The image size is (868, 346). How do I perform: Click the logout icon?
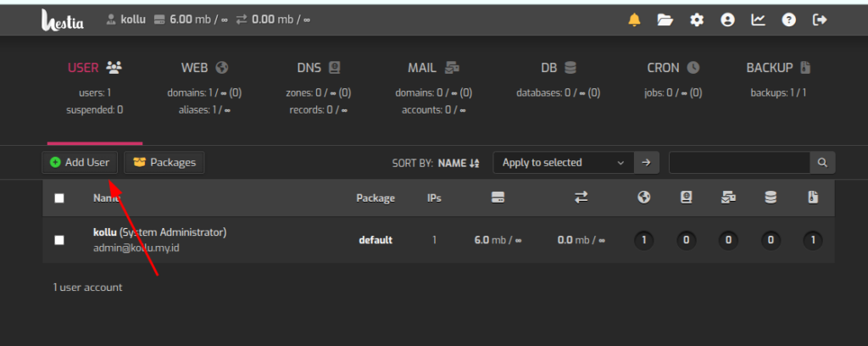[819, 20]
